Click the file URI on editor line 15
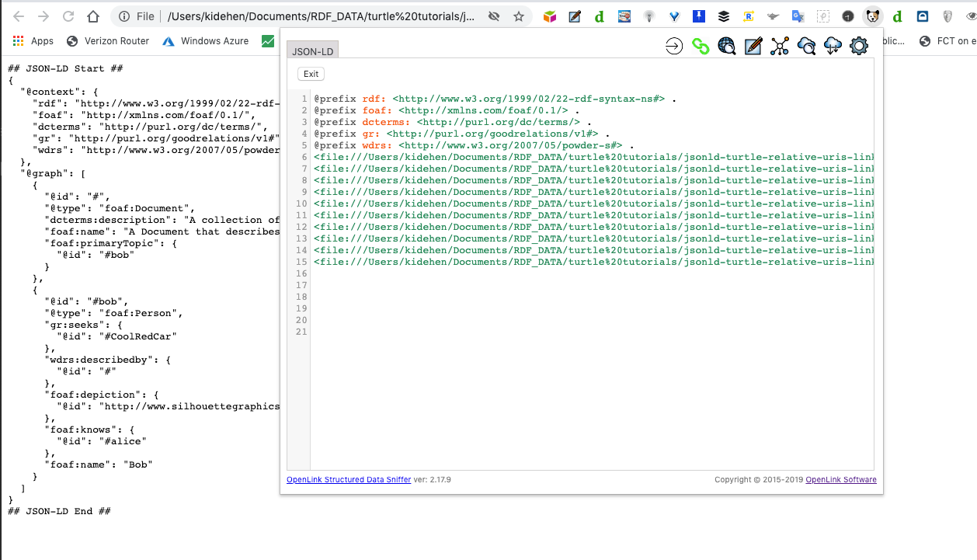Screen dimensions: 977x560 click(x=593, y=263)
